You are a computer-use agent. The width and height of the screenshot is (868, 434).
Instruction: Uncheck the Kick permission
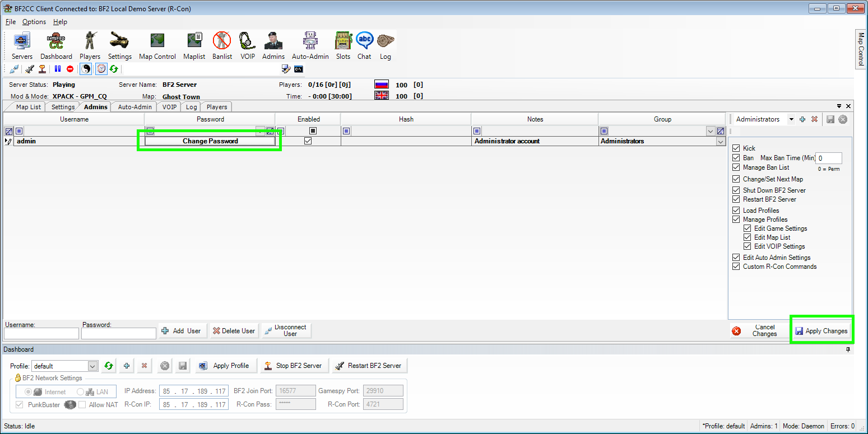click(736, 148)
